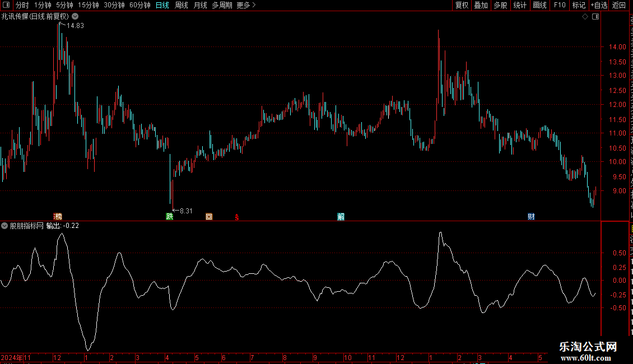Expand the 更多 periods menu
The image size is (633, 364).
[246, 5]
